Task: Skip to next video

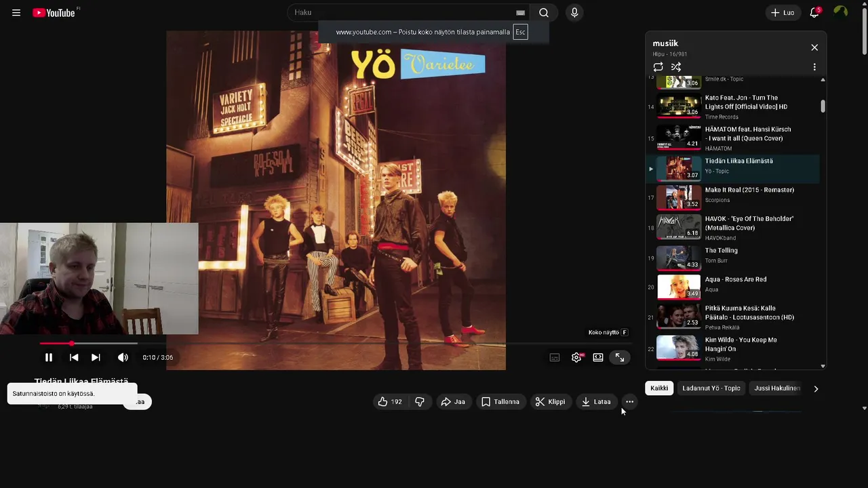Action: tap(96, 357)
